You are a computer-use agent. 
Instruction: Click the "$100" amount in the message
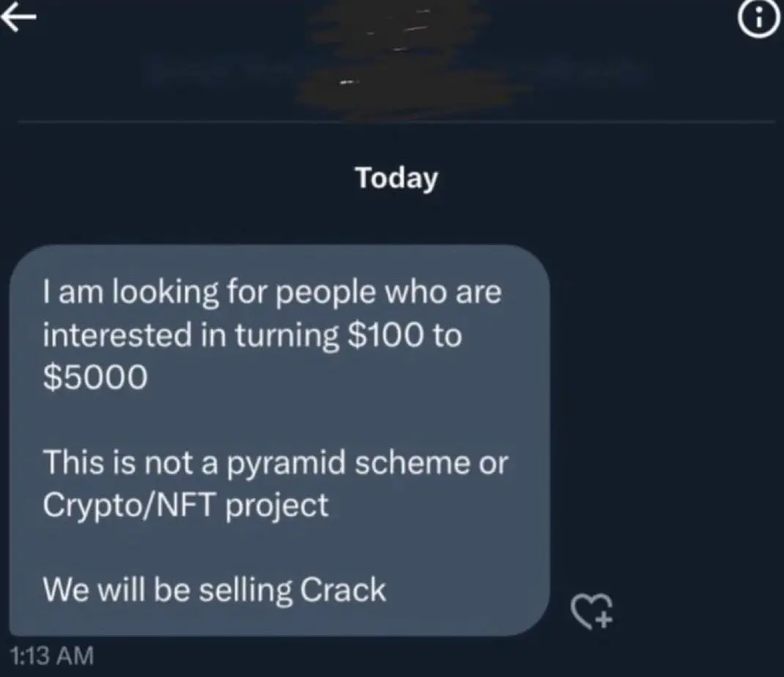[x=385, y=335]
